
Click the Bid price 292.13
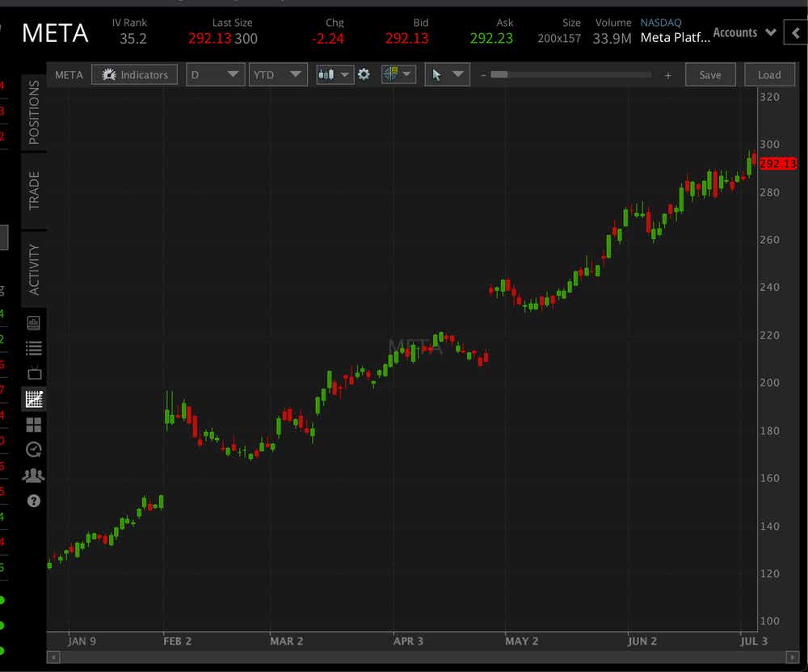click(406, 39)
